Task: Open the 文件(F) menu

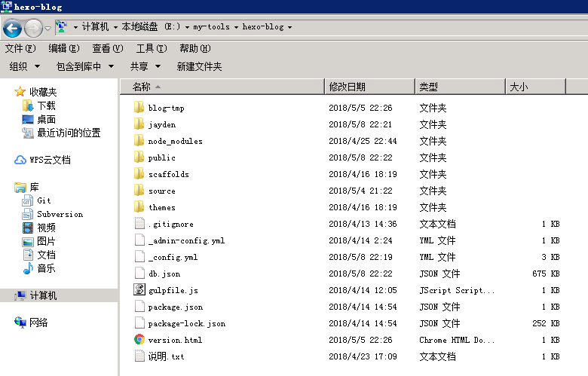Action: [20, 48]
